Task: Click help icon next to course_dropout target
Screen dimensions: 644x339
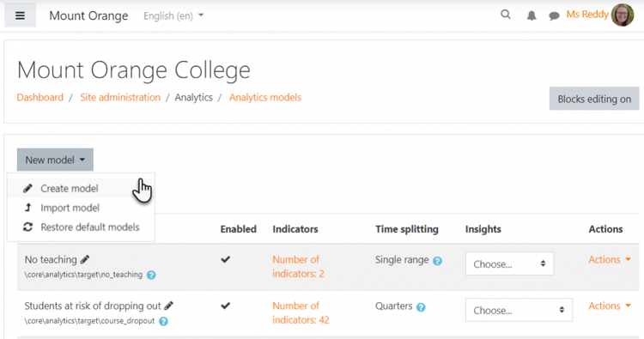Action: (x=163, y=321)
